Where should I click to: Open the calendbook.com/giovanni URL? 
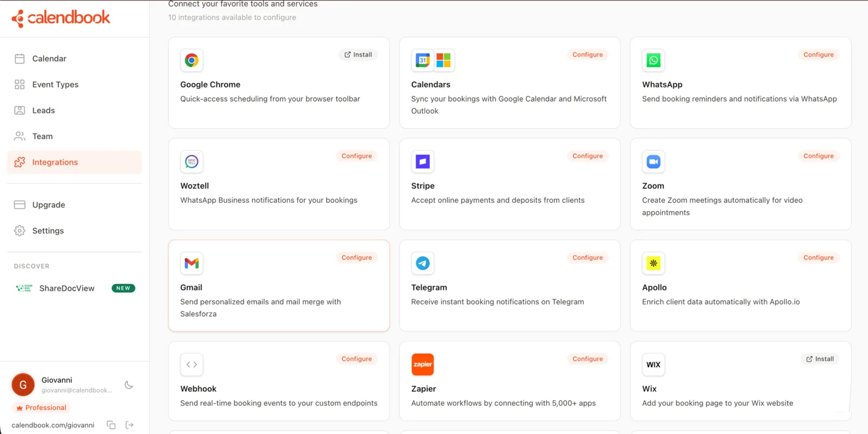coord(53,425)
